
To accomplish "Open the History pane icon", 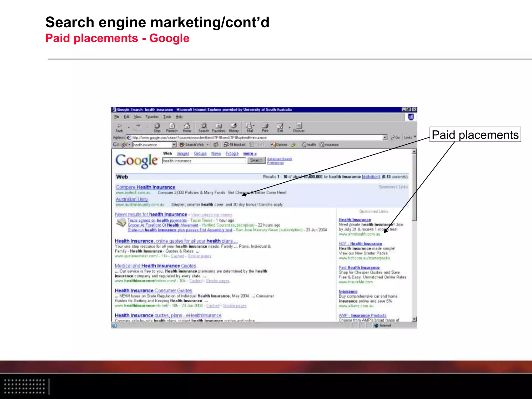I will pos(234,128).
